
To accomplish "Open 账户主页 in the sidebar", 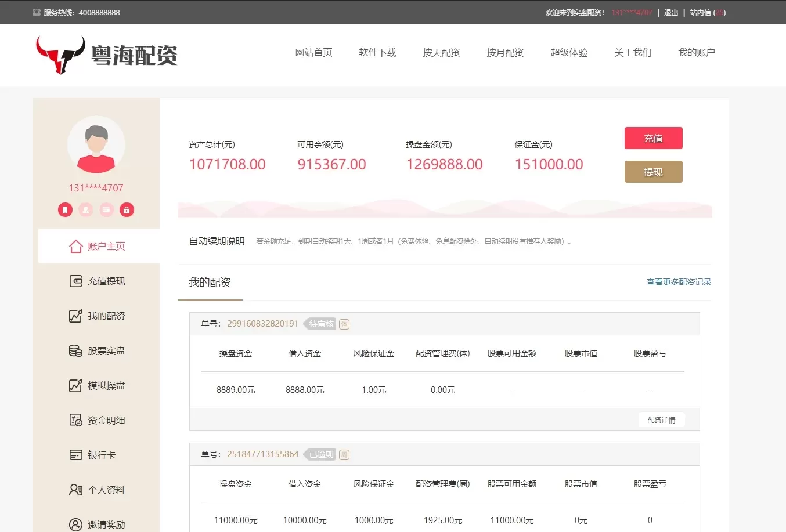I will (x=98, y=246).
